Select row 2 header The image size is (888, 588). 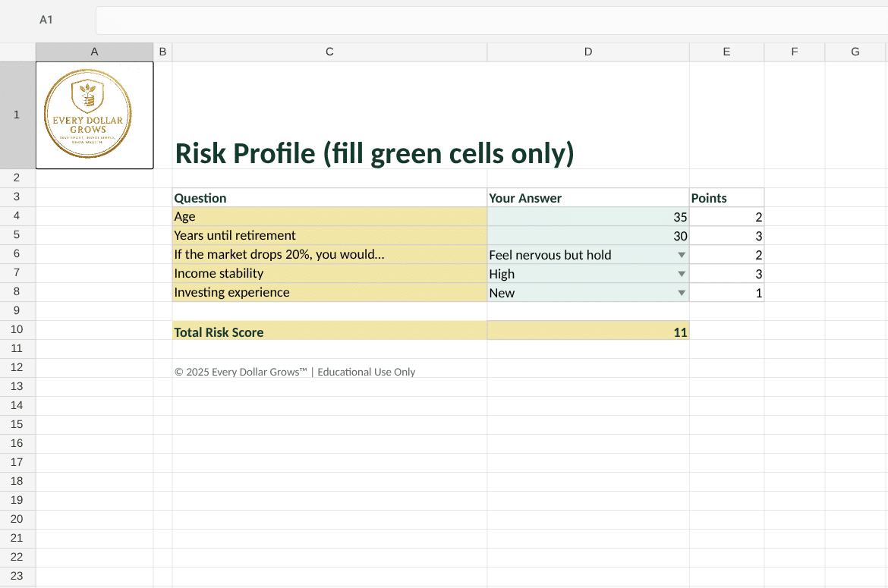17,178
